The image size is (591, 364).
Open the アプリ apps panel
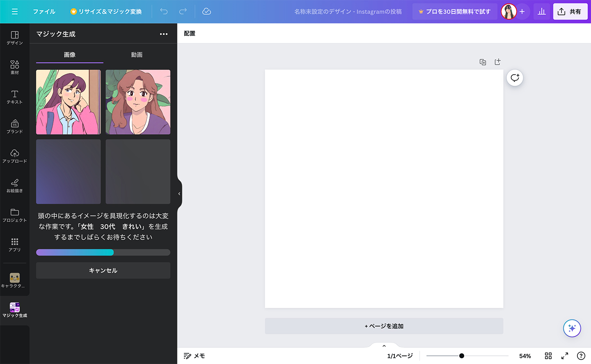(x=15, y=245)
